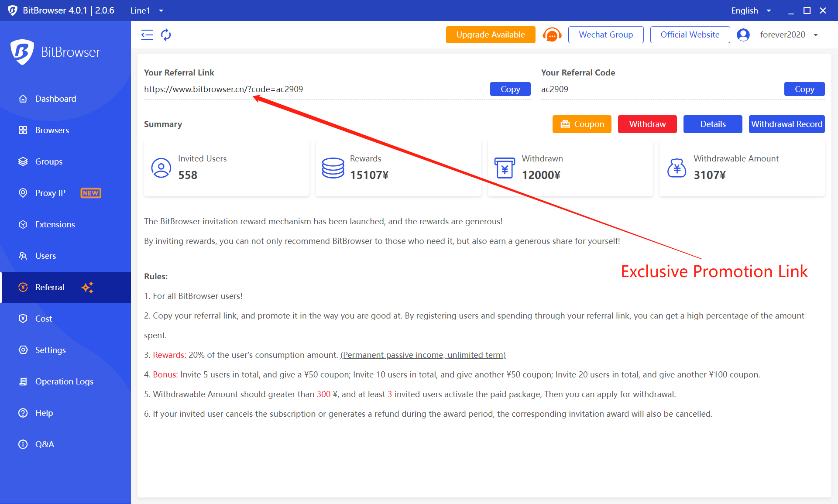
Task: Go to Browsers section
Action: [x=65, y=130]
